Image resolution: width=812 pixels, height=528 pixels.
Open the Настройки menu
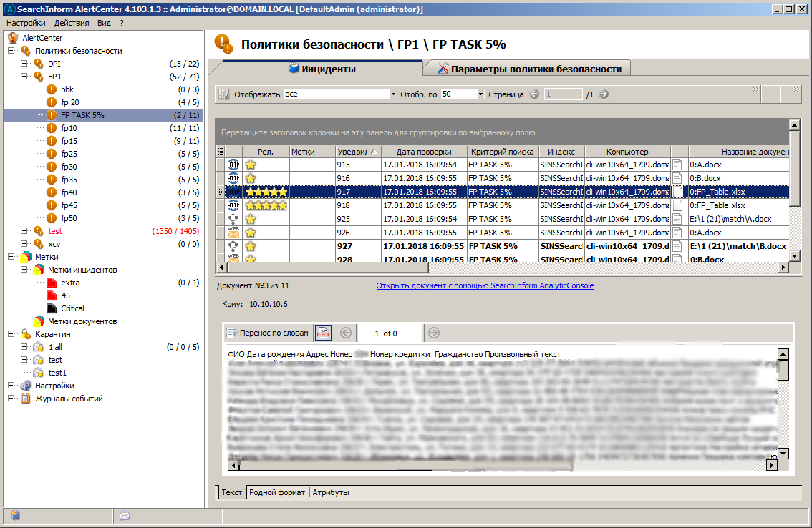(26, 23)
